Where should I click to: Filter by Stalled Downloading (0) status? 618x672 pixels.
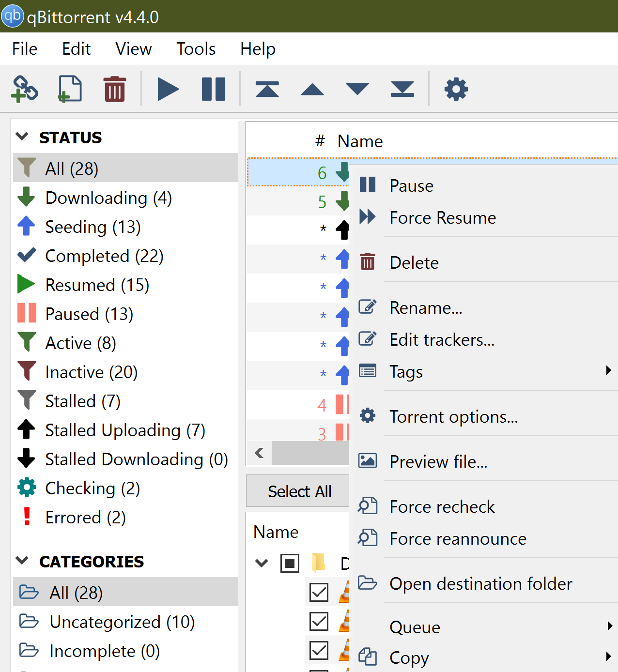pyautogui.click(x=125, y=459)
